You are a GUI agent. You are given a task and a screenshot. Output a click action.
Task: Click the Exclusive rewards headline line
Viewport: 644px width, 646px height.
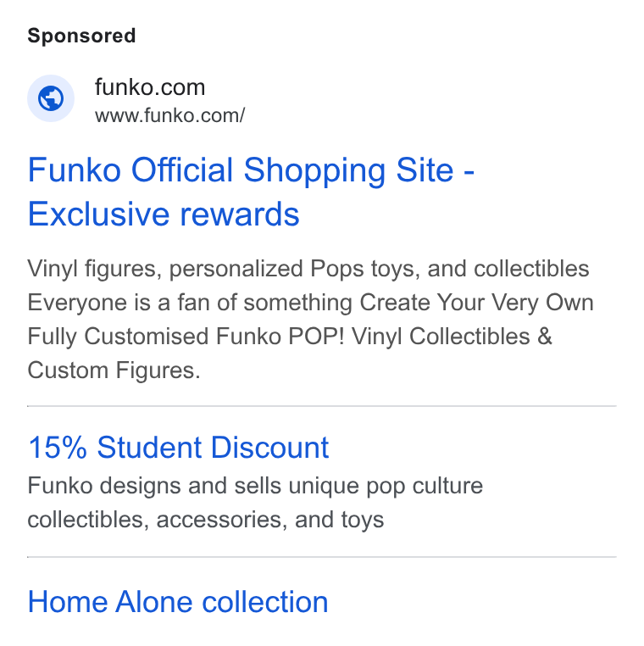point(164,214)
